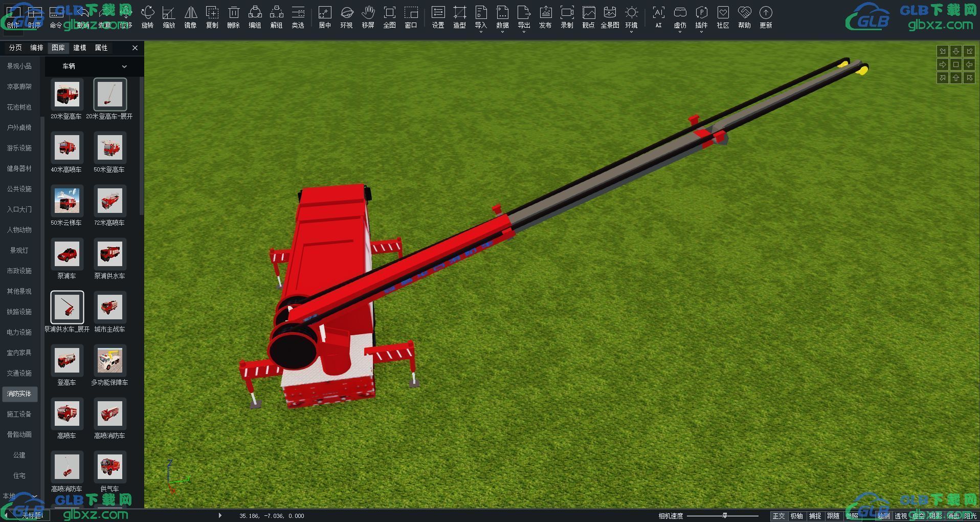Activate the 移屏 (pan) hand tool
This screenshot has width=980, height=522.
pyautogui.click(x=368, y=17)
